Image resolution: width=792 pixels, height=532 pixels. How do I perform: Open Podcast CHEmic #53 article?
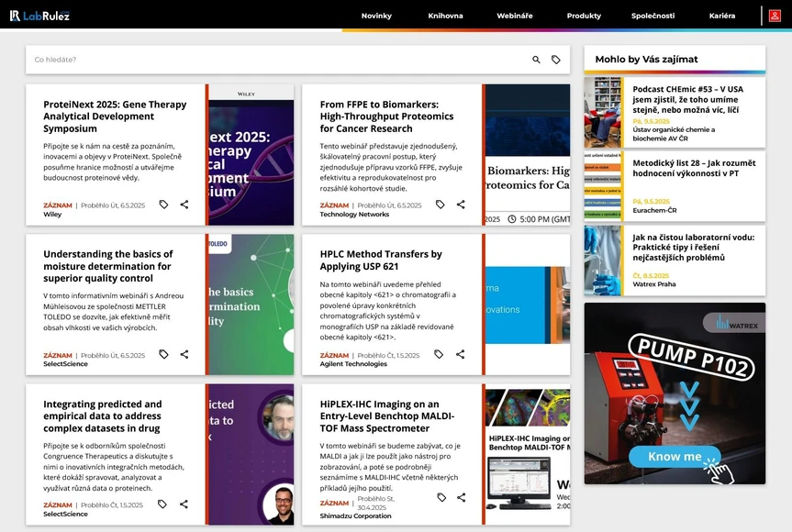pyautogui.click(x=687, y=100)
